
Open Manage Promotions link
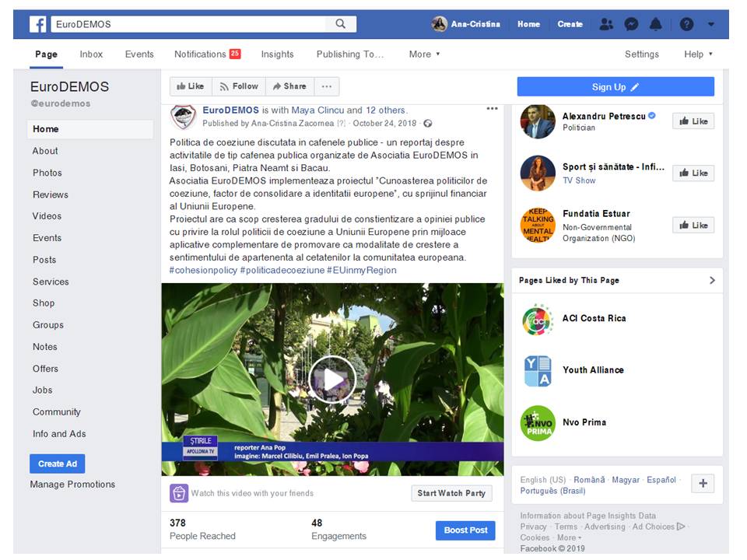point(72,485)
